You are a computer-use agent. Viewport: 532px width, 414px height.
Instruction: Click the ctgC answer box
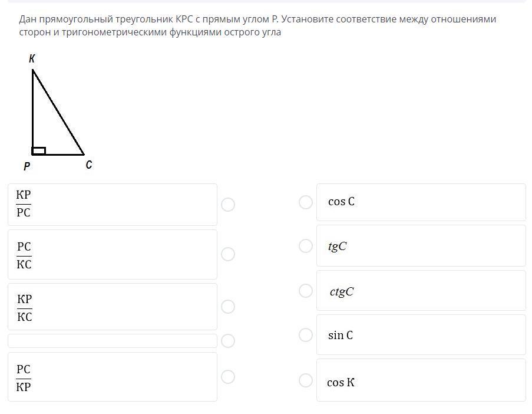point(421,291)
